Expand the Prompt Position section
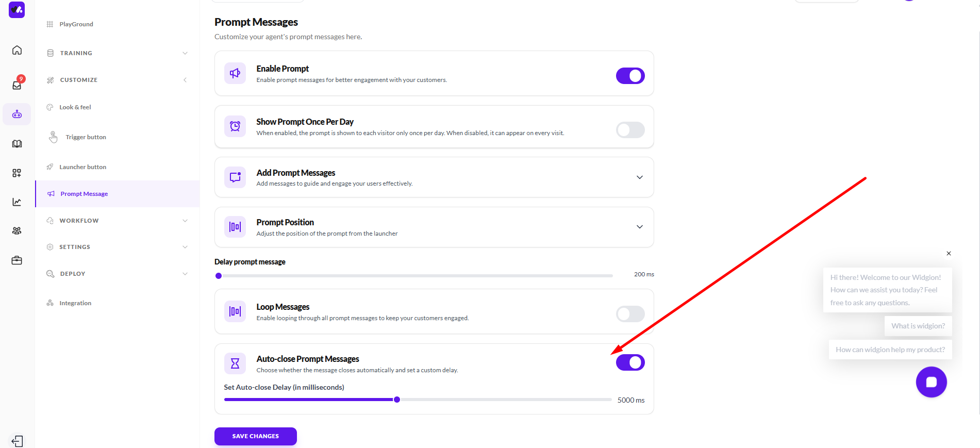 coord(639,227)
